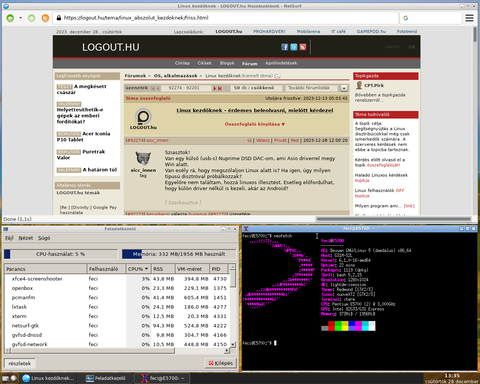Click the red color block in neofetch output
The width and height of the screenshot is (480, 384).
tap(331, 326)
